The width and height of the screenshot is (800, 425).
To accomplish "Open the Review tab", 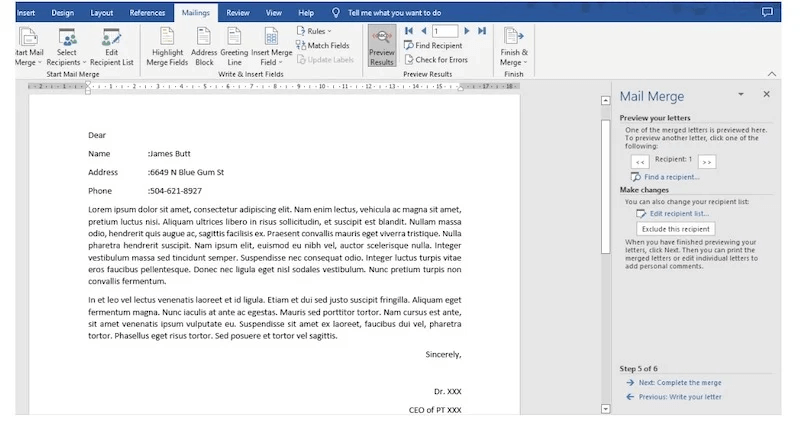I will [238, 13].
